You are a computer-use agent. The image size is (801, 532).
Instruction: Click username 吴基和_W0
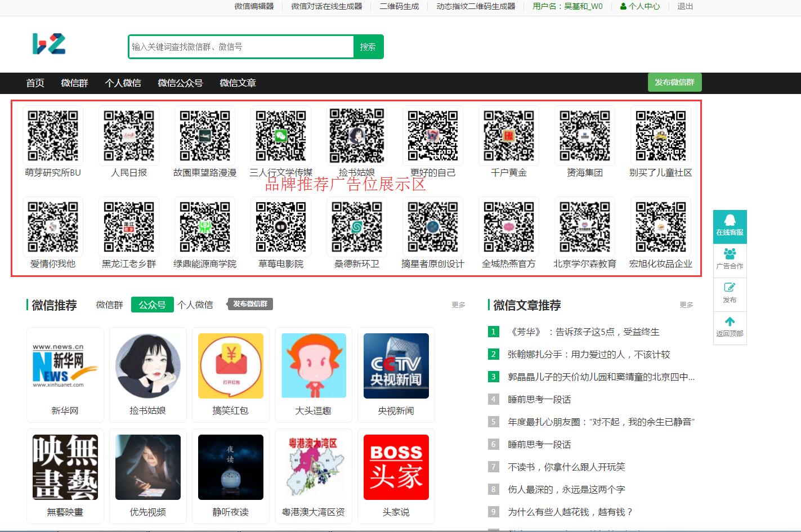point(584,6)
